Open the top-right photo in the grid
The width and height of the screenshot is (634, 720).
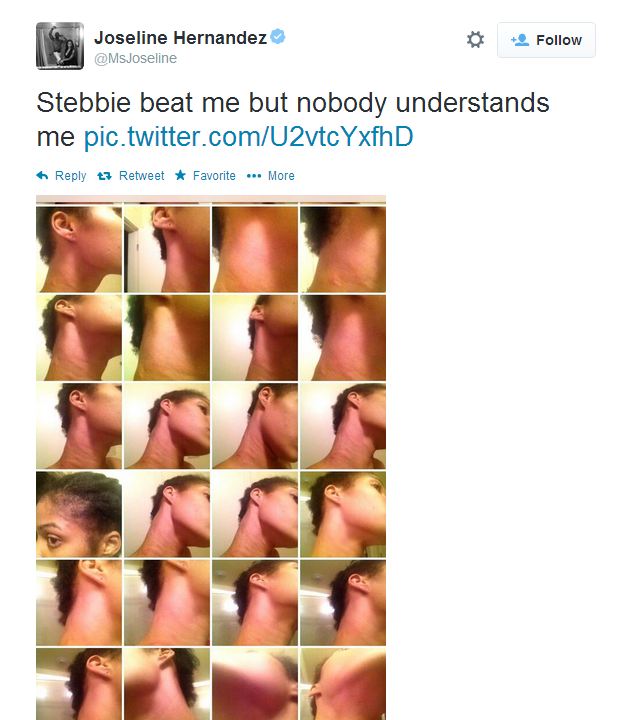[343, 249]
